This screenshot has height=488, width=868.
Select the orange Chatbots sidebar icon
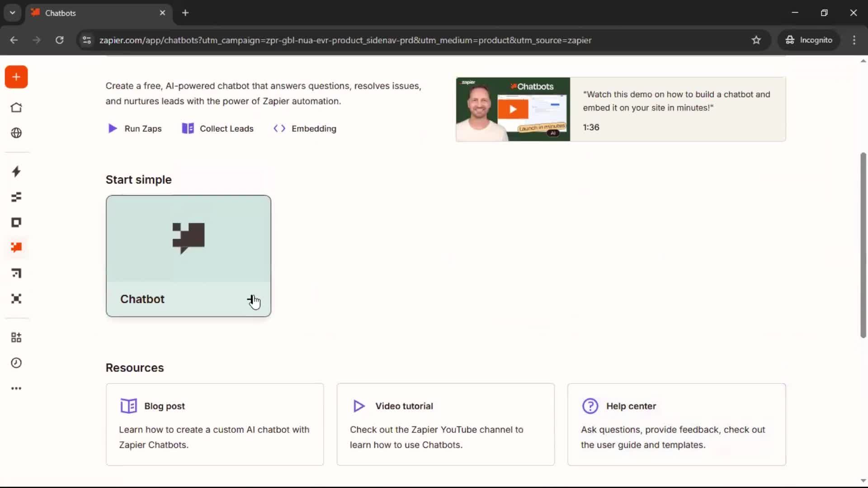coord(16,248)
